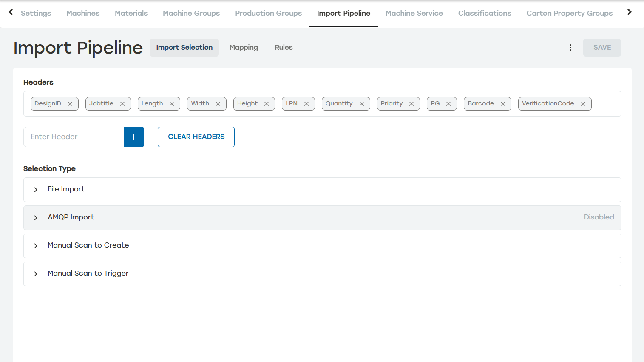Remove the DesignID header chip
The image size is (644, 362).
pos(70,104)
